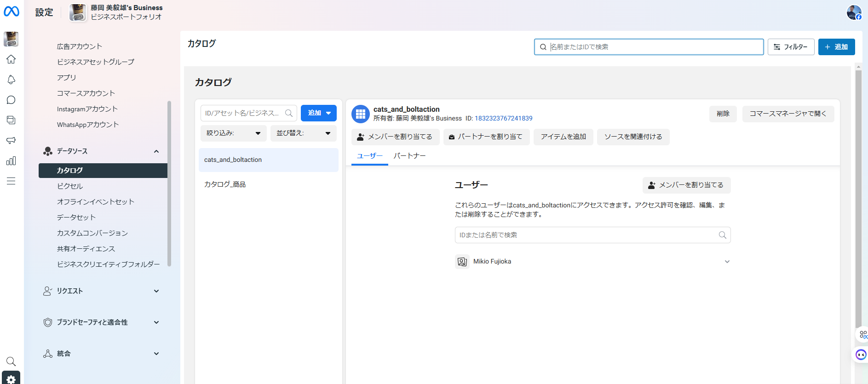Open the hamburger all-tools menu icon
This screenshot has width=868, height=384.
pos(11,181)
